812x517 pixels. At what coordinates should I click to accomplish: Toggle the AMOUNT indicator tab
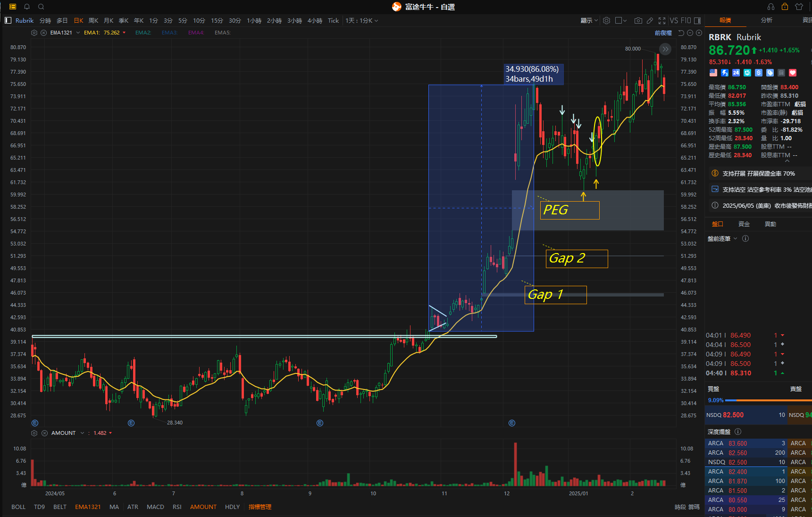coord(203,507)
